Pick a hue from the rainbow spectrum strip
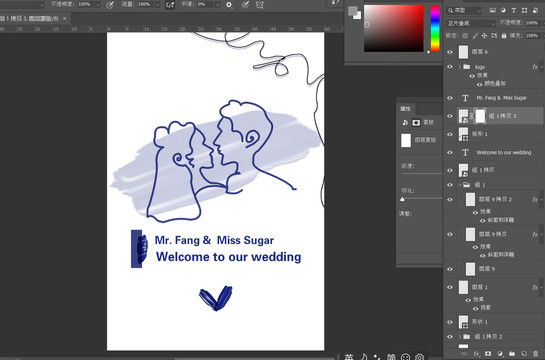545x360 pixels. coord(435,28)
